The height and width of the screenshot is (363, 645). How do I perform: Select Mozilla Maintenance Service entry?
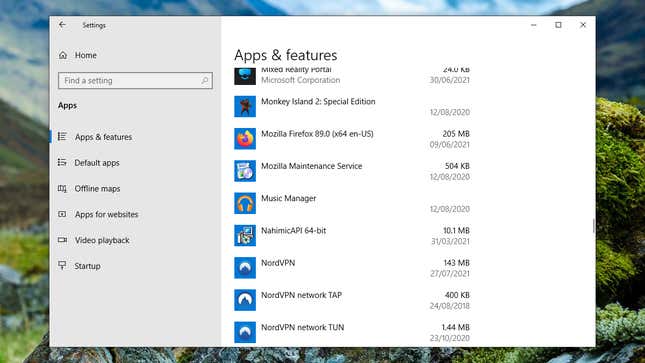click(352, 171)
